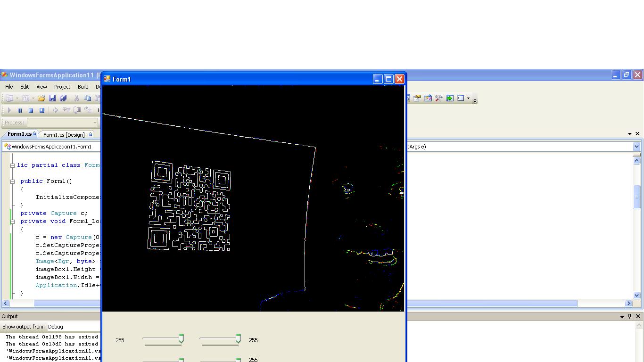This screenshot has width=644, height=362.
Task: Click the Step Out icon
Action: pyautogui.click(x=88, y=110)
